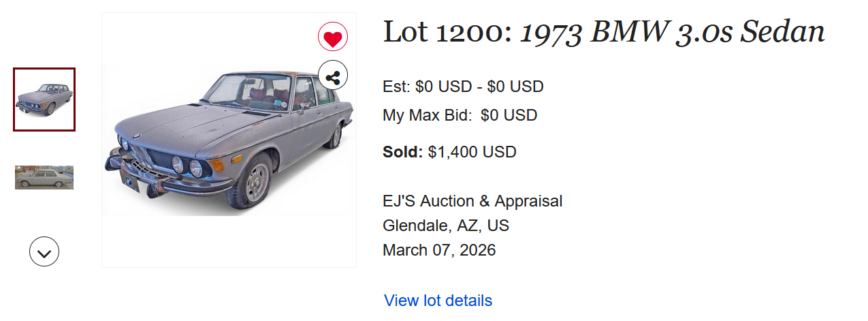Click the "Lot 1200:" heading text

pos(447,32)
